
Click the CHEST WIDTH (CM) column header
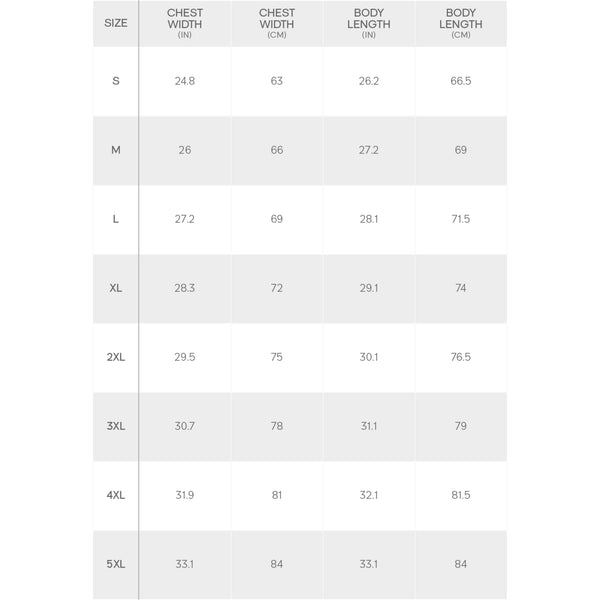pos(277,23)
